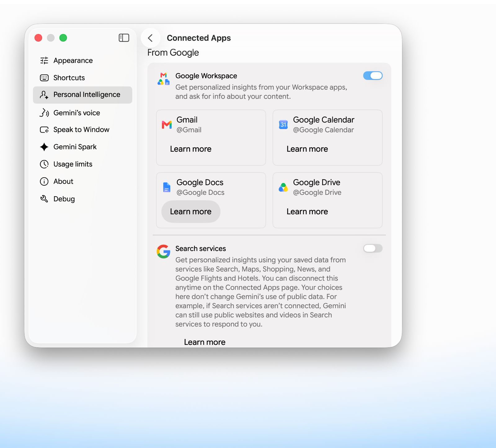The height and width of the screenshot is (448, 496).
Task: Click the Google G logo icon
Action: coord(163,251)
